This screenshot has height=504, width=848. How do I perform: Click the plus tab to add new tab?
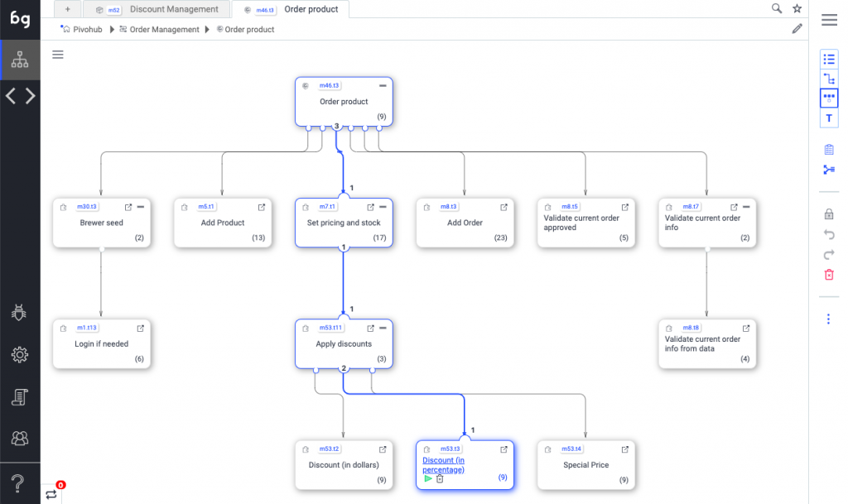(67, 9)
